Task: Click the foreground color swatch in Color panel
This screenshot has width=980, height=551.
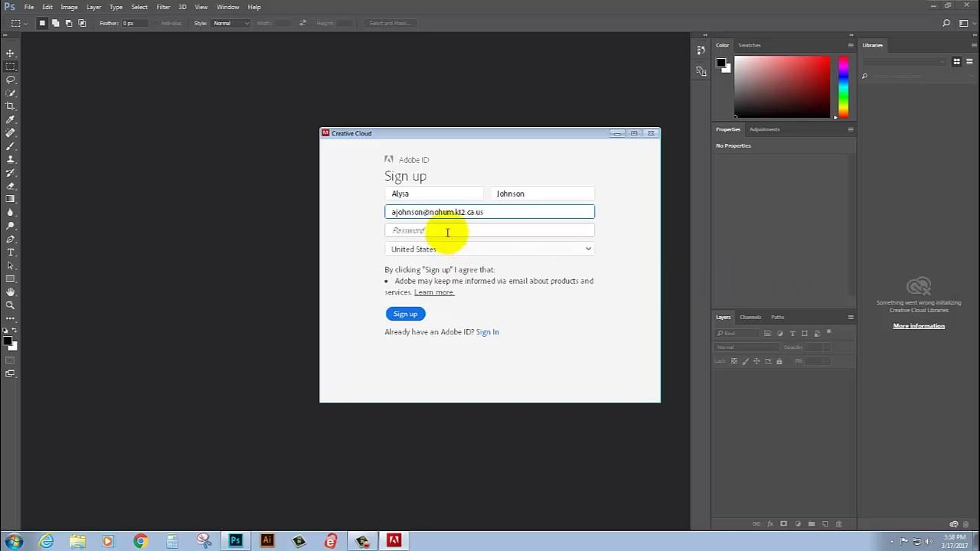Action: 720,63
